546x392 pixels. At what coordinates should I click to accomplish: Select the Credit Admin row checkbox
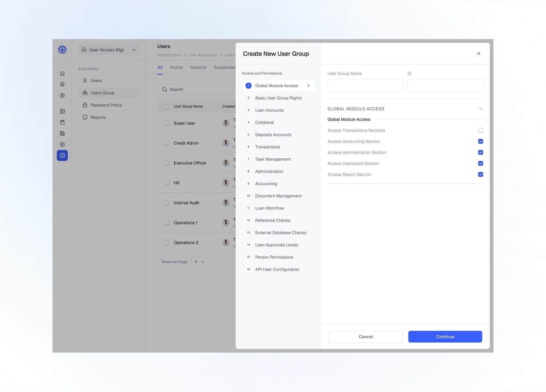point(167,143)
